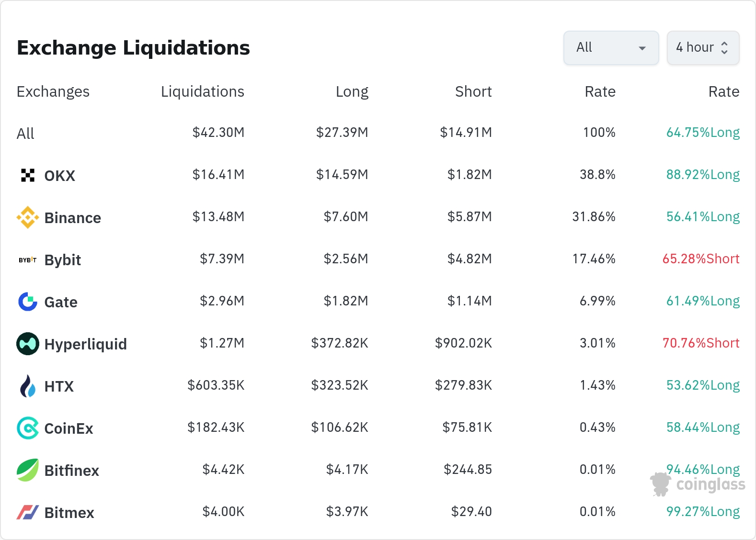The width and height of the screenshot is (756, 540).
Task: Open the 4 hour timeframe selector
Action: pos(703,48)
